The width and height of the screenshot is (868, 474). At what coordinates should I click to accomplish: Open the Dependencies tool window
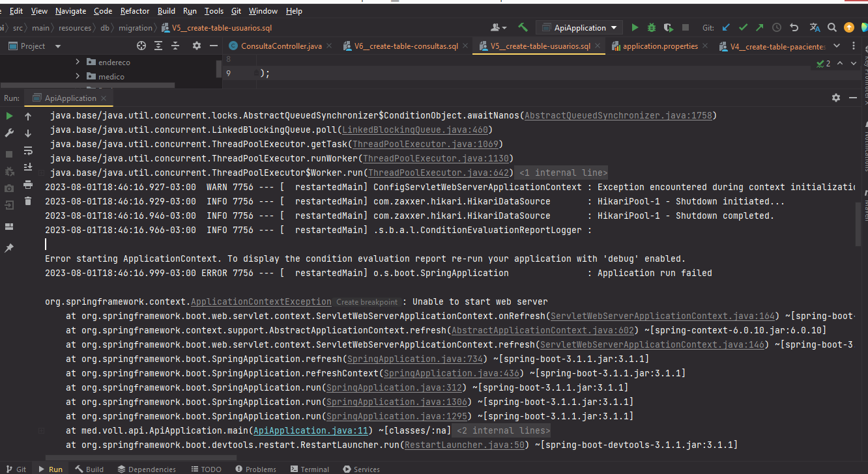click(147, 469)
